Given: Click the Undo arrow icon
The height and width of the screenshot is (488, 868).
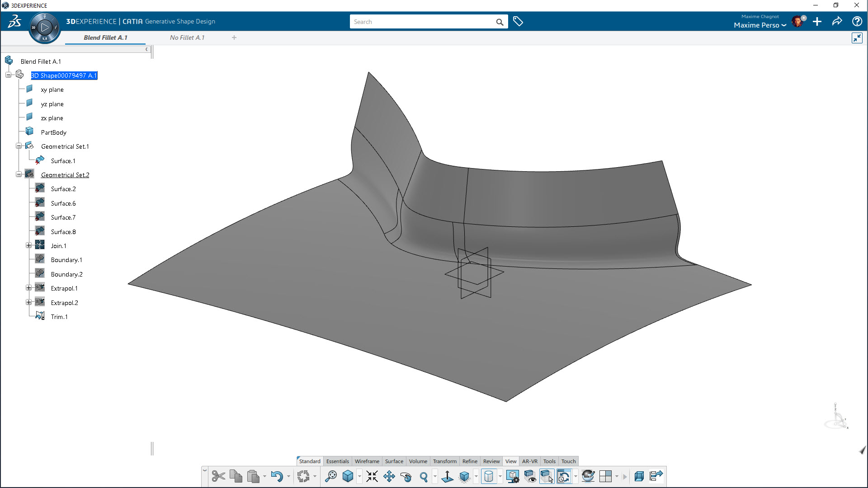Looking at the screenshot, I should (276, 476).
